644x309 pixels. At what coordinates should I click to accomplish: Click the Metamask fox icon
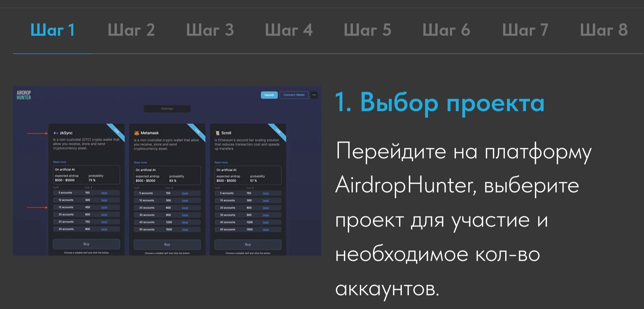click(x=137, y=133)
